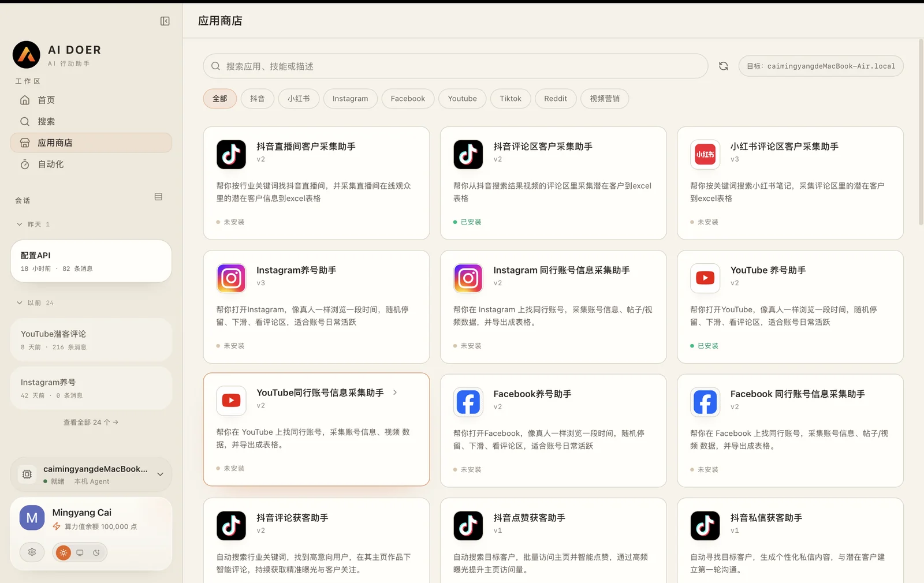Click the Instagram 同行账号信息采集助手 icon
This screenshot has height=583, width=924.
click(468, 278)
